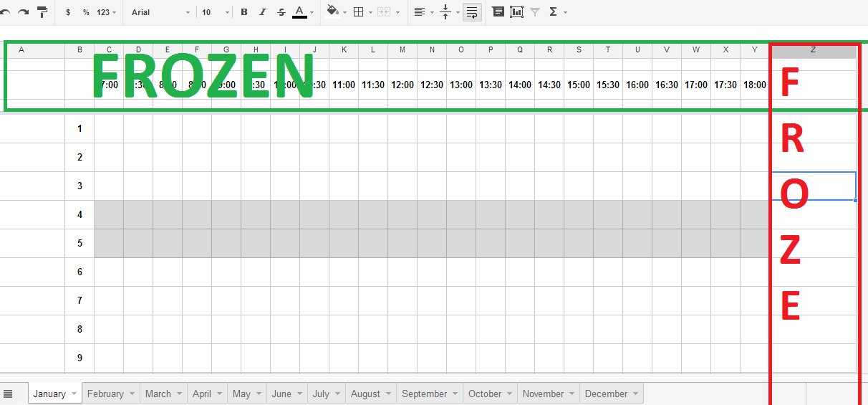Select the paint format roller tool

click(x=42, y=12)
